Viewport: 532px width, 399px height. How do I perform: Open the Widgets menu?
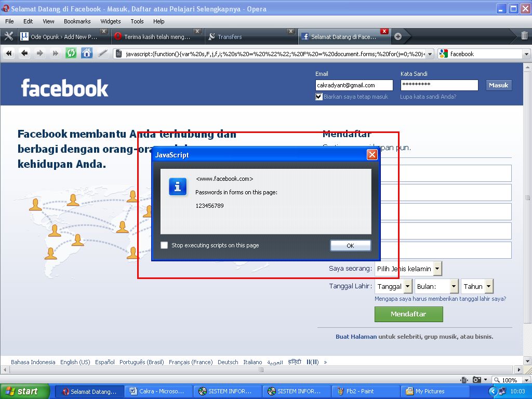click(111, 21)
